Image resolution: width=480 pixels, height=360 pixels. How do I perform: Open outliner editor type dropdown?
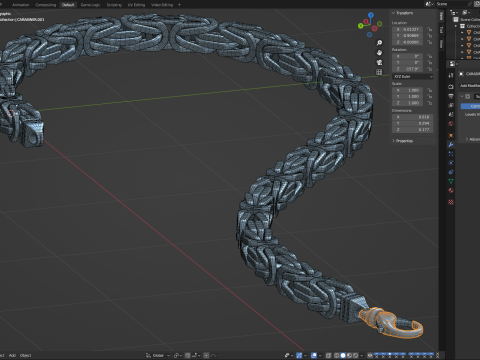pos(453,13)
